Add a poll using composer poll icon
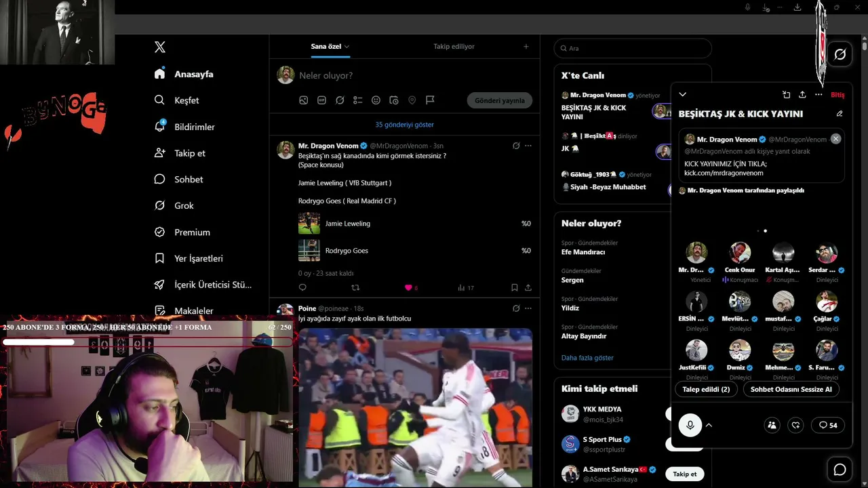The image size is (868, 488). point(358,100)
